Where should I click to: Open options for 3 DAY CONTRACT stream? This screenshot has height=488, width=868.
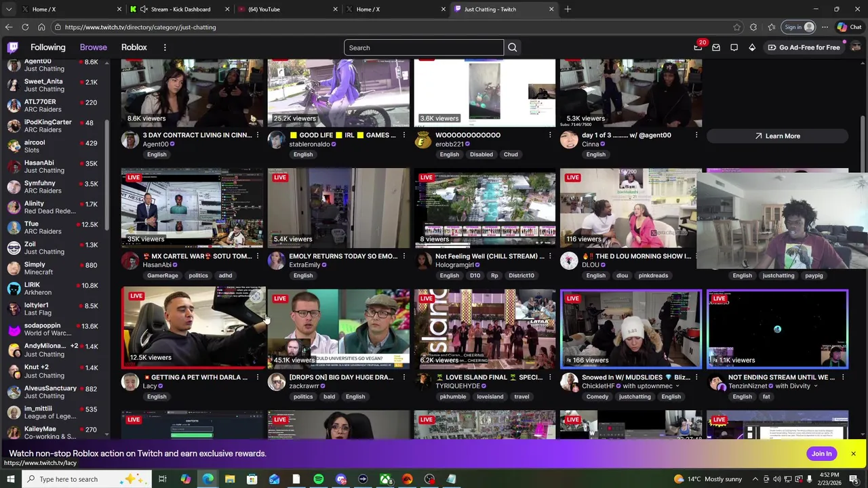(x=258, y=135)
